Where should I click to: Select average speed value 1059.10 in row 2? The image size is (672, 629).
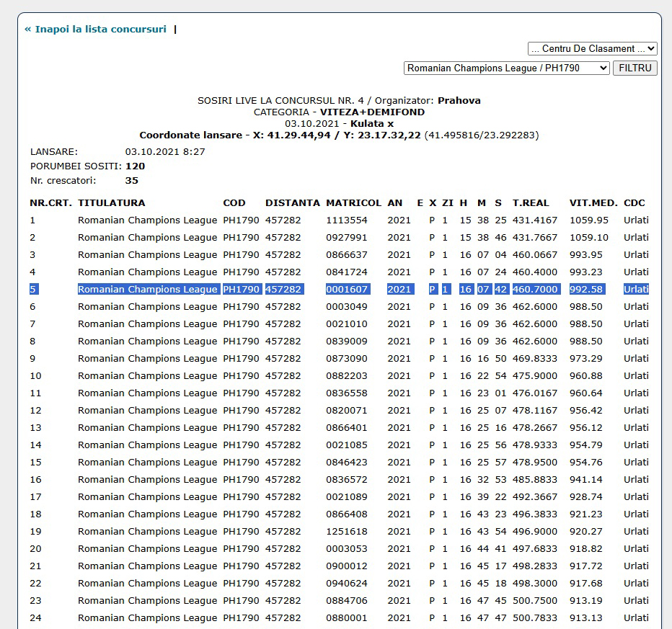point(588,238)
